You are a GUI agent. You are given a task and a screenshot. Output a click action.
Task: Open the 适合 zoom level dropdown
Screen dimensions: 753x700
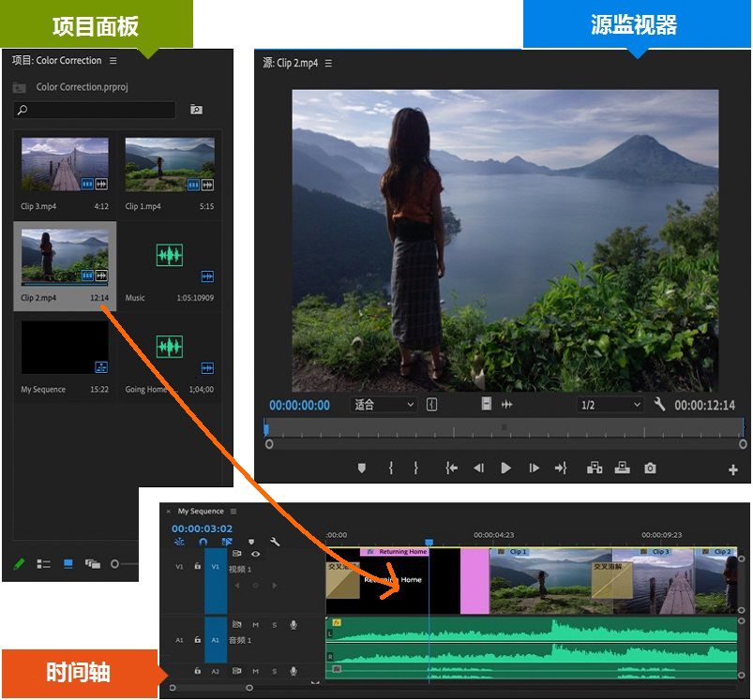[x=384, y=405]
